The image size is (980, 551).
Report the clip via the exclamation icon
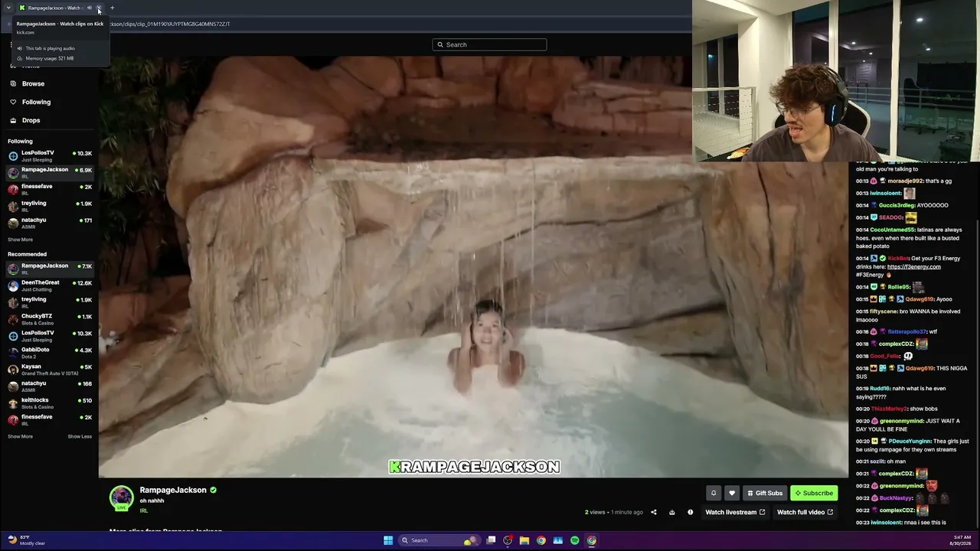click(690, 512)
